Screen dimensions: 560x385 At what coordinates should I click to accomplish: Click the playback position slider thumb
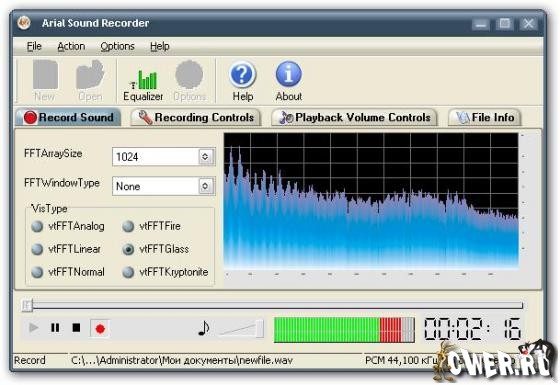click(27, 305)
